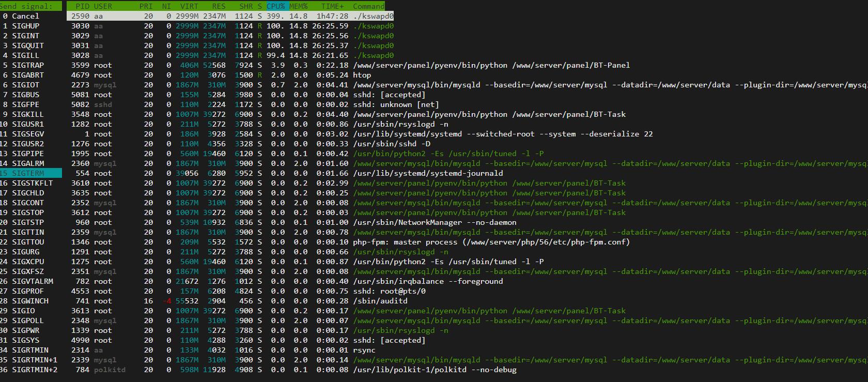Sort by the PID column header

pos(82,6)
